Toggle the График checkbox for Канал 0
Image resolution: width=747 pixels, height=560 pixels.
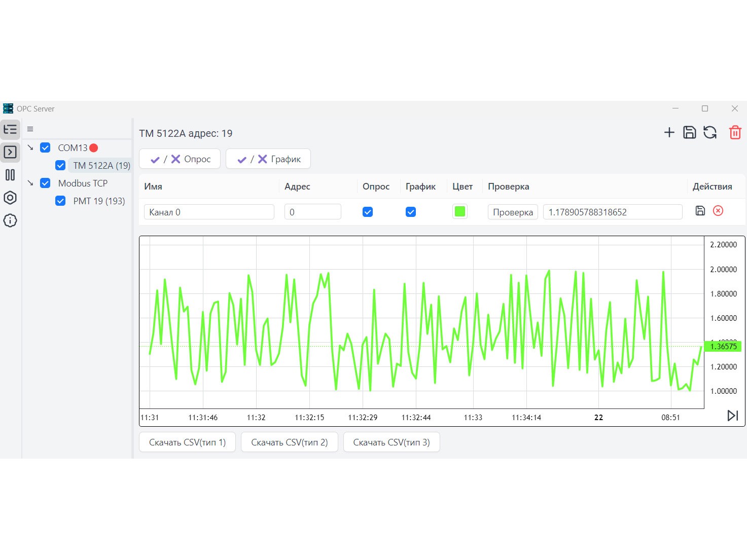(x=411, y=212)
